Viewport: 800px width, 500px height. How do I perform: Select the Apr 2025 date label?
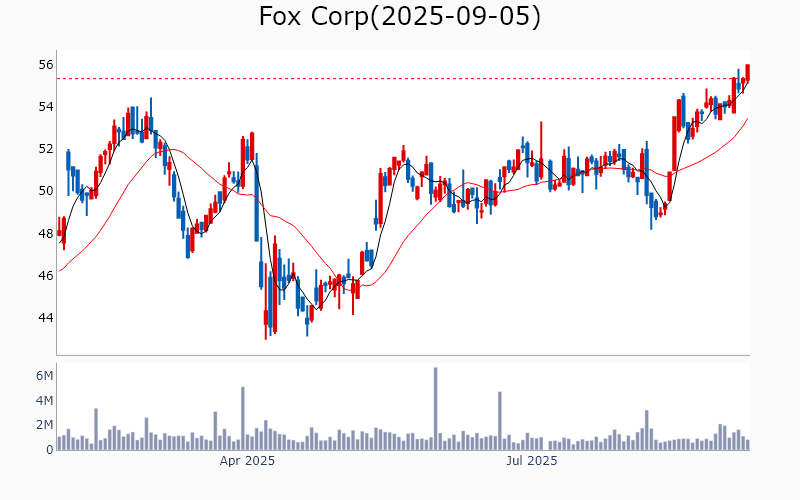(247, 461)
